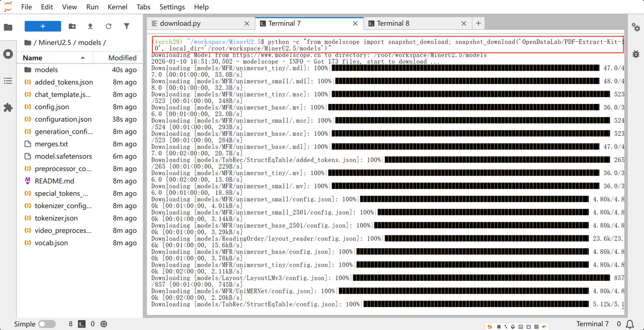
Task: Open the File Browser sidebar panel
Action: click(8, 27)
